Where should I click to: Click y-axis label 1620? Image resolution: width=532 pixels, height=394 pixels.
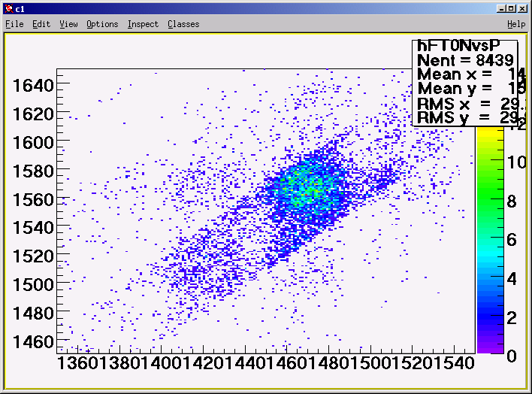point(33,114)
